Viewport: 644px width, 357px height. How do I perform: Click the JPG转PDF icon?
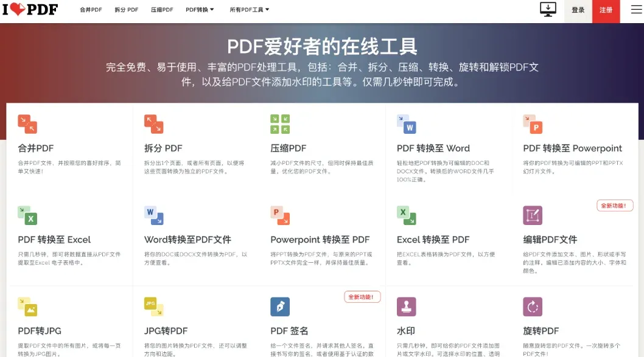(x=154, y=307)
